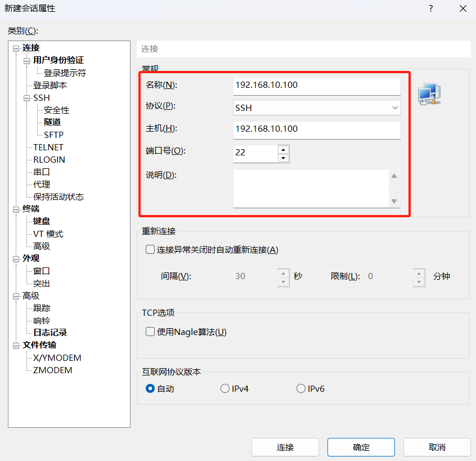Image resolution: width=476 pixels, height=461 pixels.
Task: Select the 键盘 terminal settings page
Action: click(x=41, y=221)
